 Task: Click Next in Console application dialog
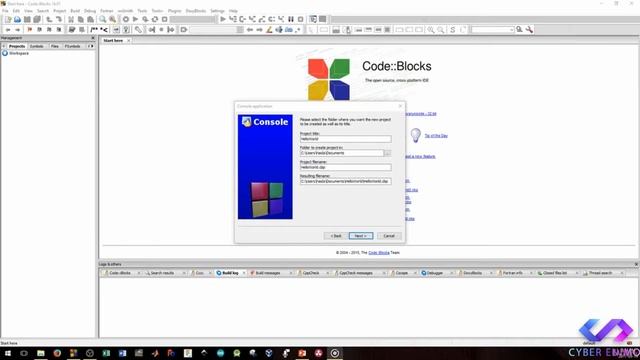click(361, 236)
